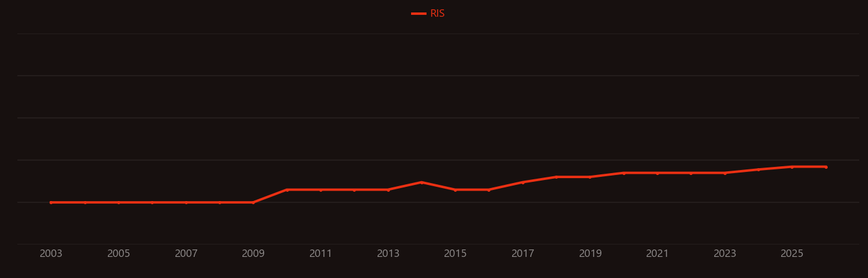Select the 2003 x-axis label
The image size is (868, 278).
pos(51,254)
